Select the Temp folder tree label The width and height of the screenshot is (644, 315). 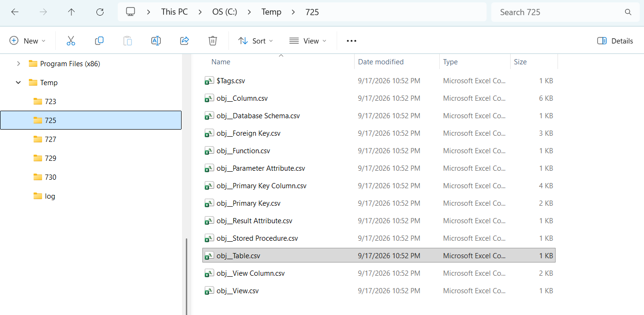click(49, 82)
